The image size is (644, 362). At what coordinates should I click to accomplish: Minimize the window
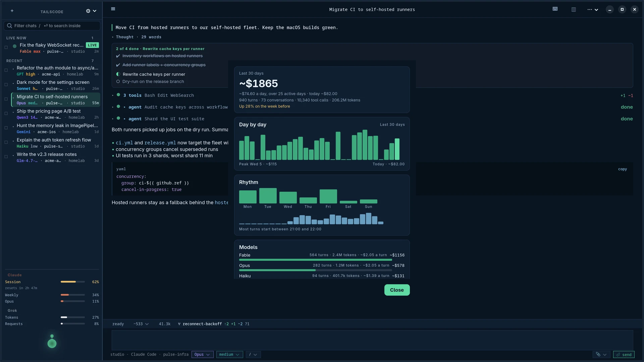pos(610,9)
